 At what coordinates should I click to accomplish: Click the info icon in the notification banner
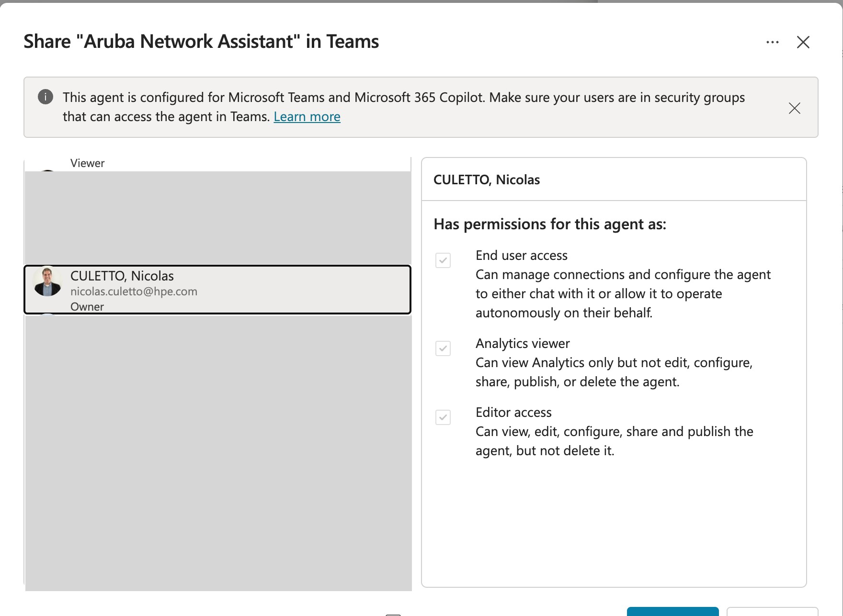tap(46, 97)
